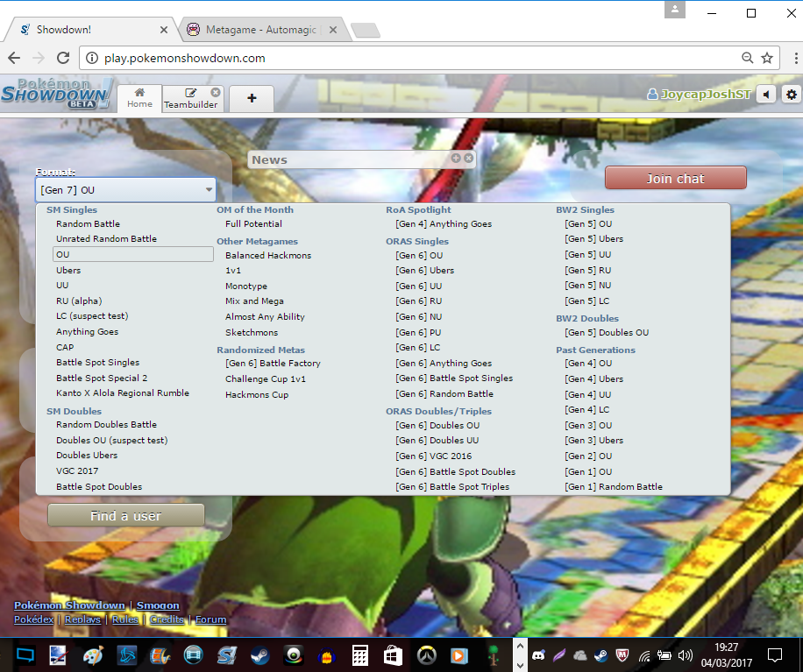The width and height of the screenshot is (803, 672).
Task: Mute sound with the speaker icon
Action: pos(766,95)
